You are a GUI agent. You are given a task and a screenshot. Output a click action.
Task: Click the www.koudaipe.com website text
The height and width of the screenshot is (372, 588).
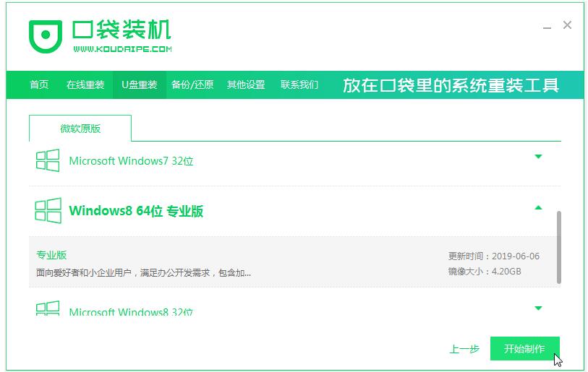point(122,49)
